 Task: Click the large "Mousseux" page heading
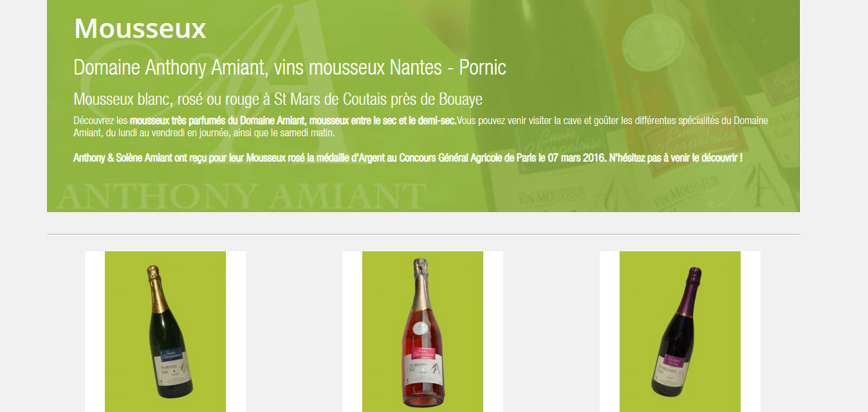click(x=140, y=29)
